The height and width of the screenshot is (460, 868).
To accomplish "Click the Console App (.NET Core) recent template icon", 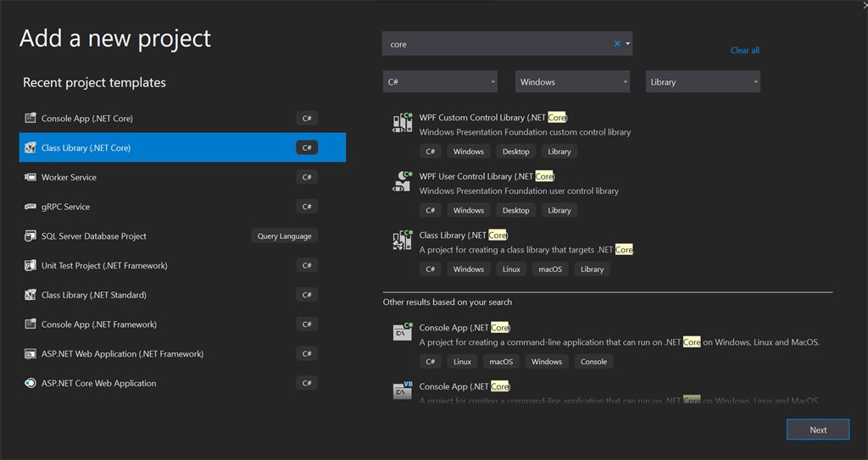I will [31, 118].
